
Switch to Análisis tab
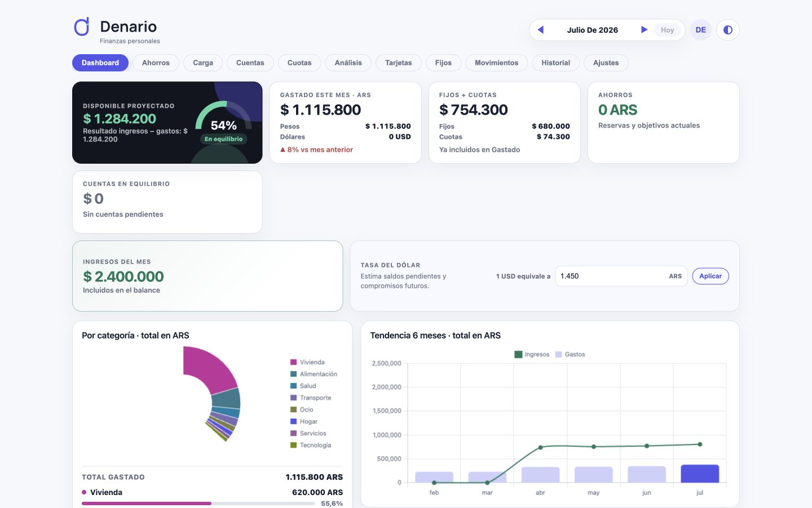[348, 63]
